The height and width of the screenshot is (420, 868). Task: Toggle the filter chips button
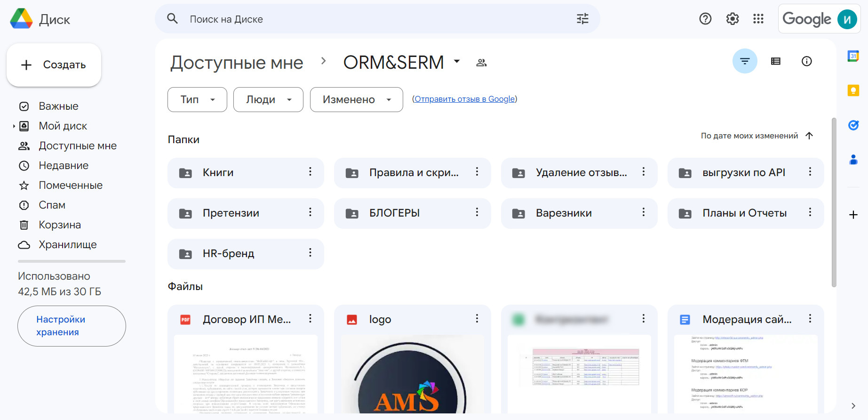pos(744,61)
